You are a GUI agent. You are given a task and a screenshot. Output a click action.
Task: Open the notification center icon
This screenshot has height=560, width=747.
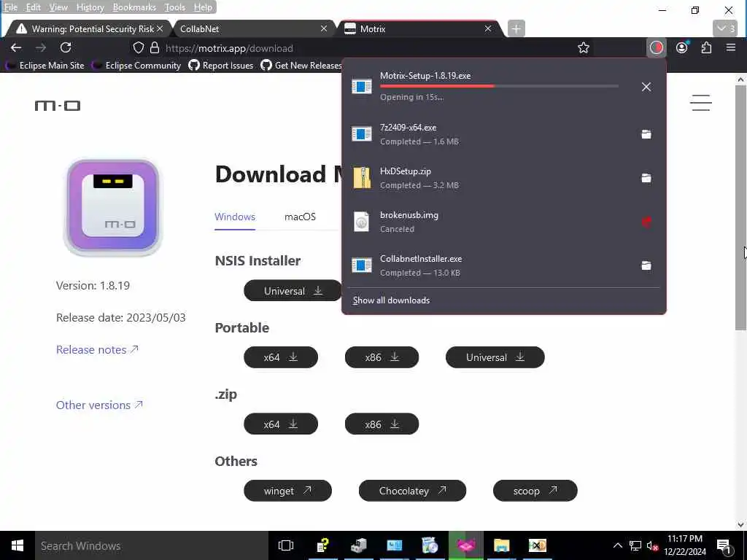point(724,545)
